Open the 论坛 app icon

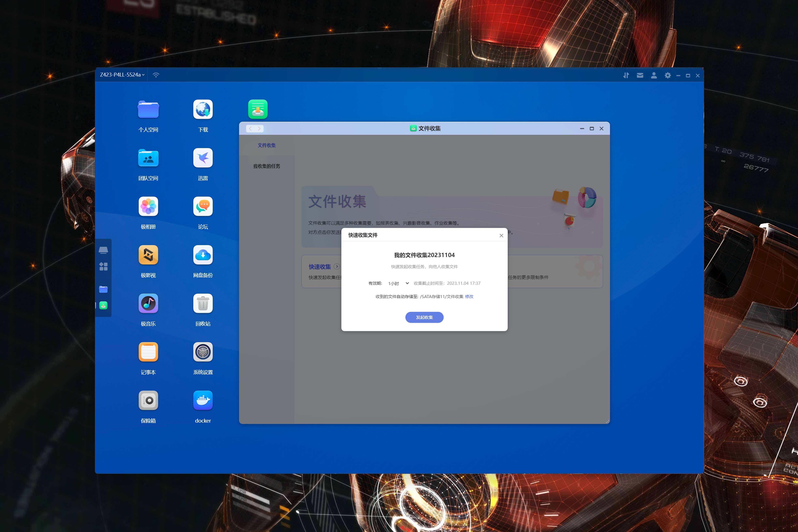point(203,206)
